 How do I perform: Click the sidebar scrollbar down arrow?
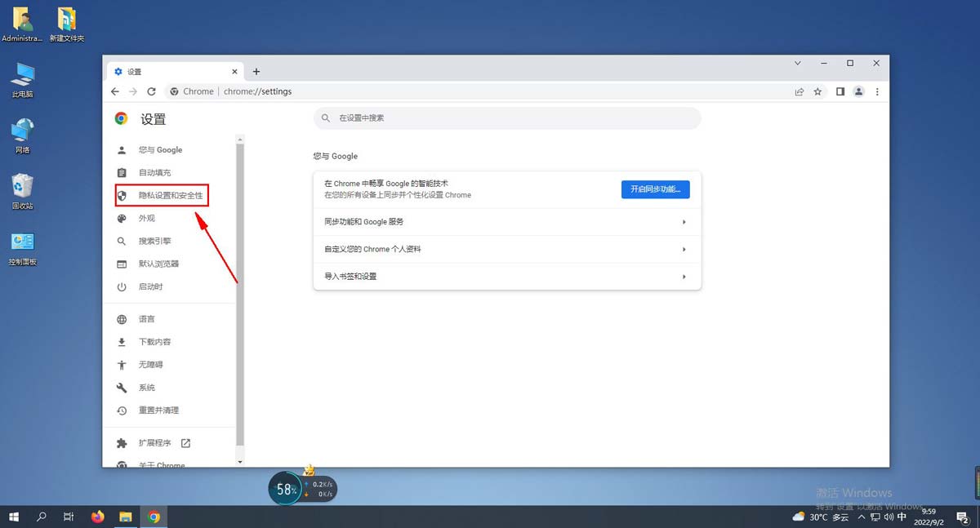240,462
